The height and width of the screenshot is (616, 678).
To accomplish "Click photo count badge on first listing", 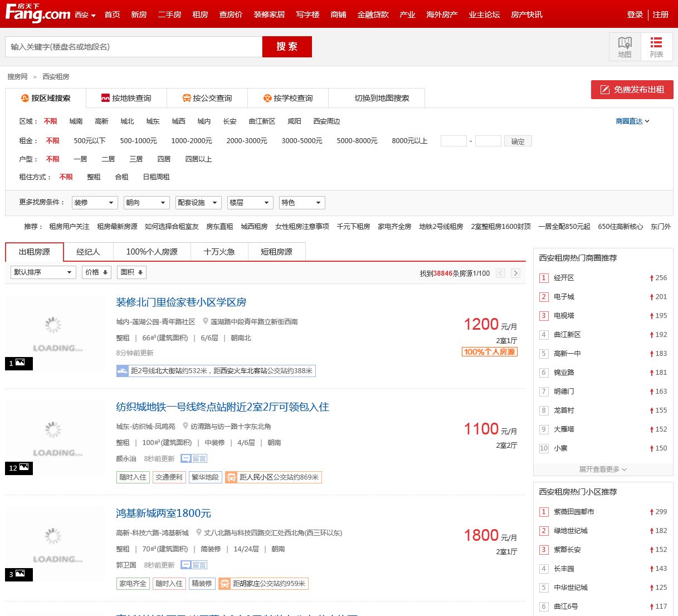I will point(18,363).
